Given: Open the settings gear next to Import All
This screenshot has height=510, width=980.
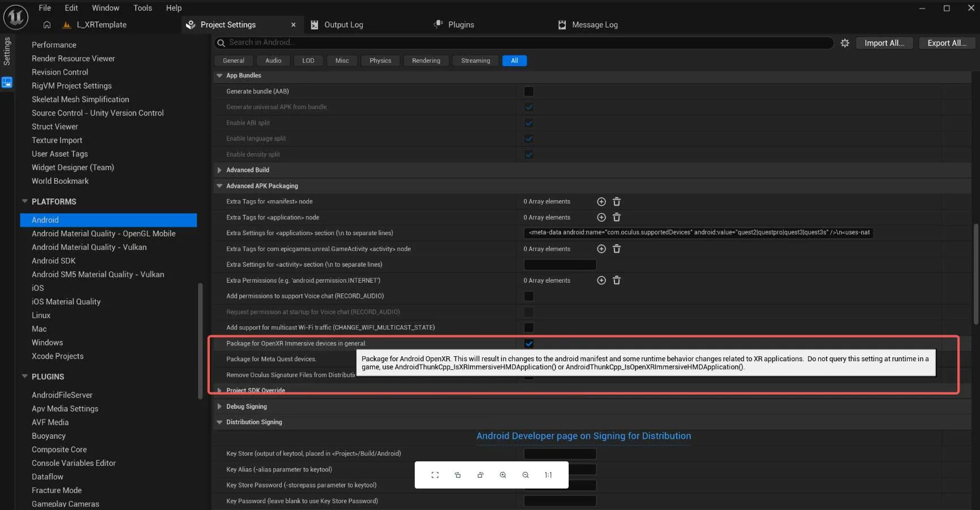Looking at the screenshot, I should click(845, 43).
